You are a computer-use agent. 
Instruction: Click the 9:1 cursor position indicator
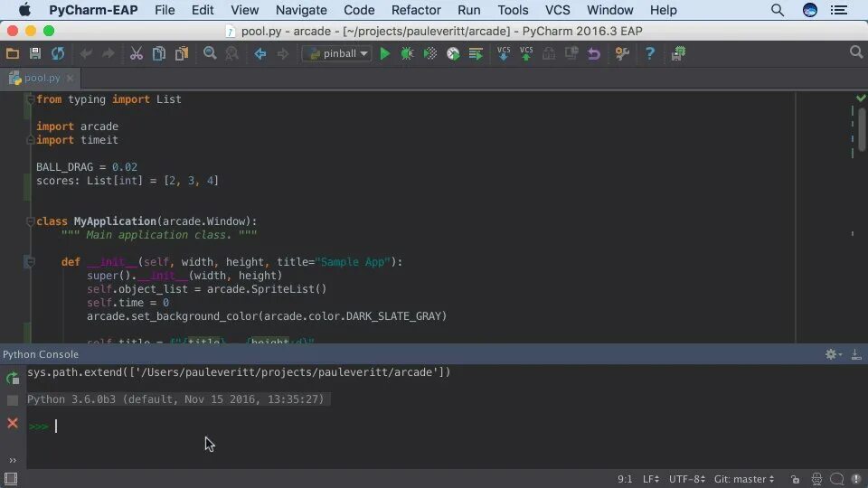click(x=625, y=479)
